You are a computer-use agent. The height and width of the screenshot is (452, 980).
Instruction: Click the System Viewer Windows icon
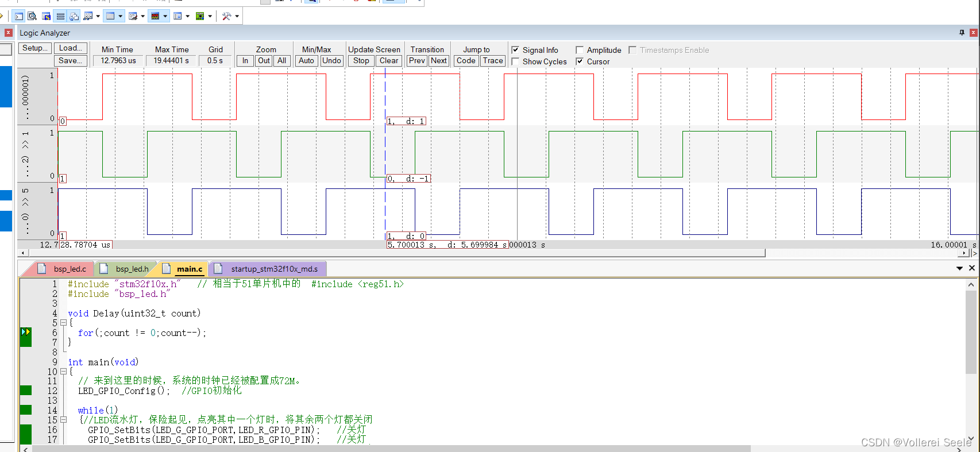pyautogui.click(x=200, y=16)
